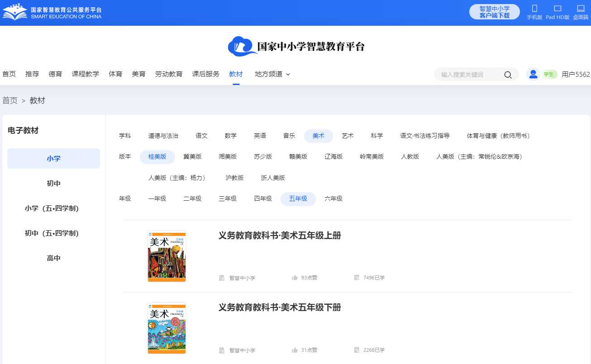Select the 苏少版 edition
Viewport: 591px width, 364px height.
click(263, 156)
